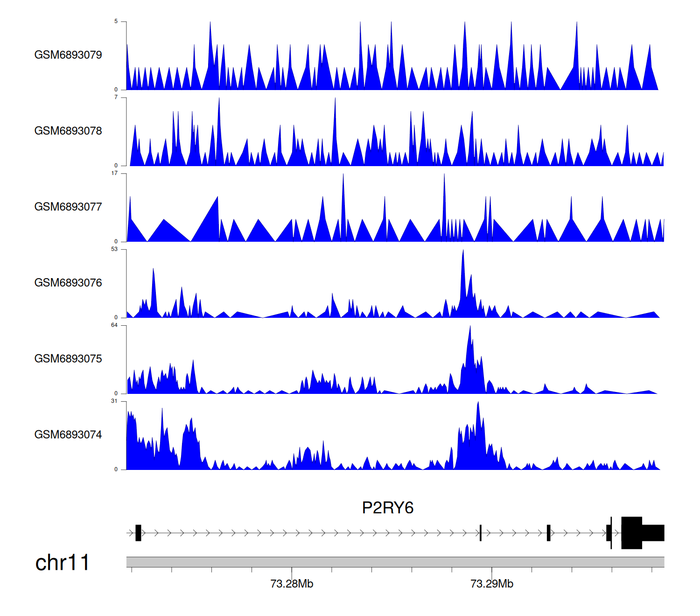Click the 73.29Mb axis position label

(492, 584)
